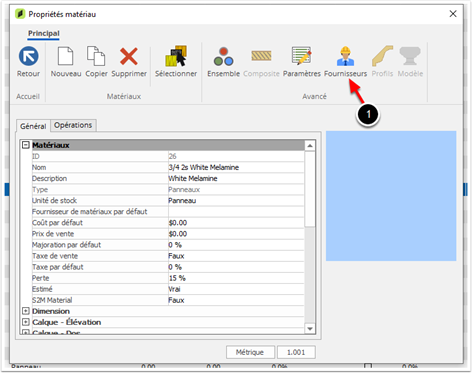The height and width of the screenshot is (373, 472).
Task: Select the Général tab
Action: point(33,126)
